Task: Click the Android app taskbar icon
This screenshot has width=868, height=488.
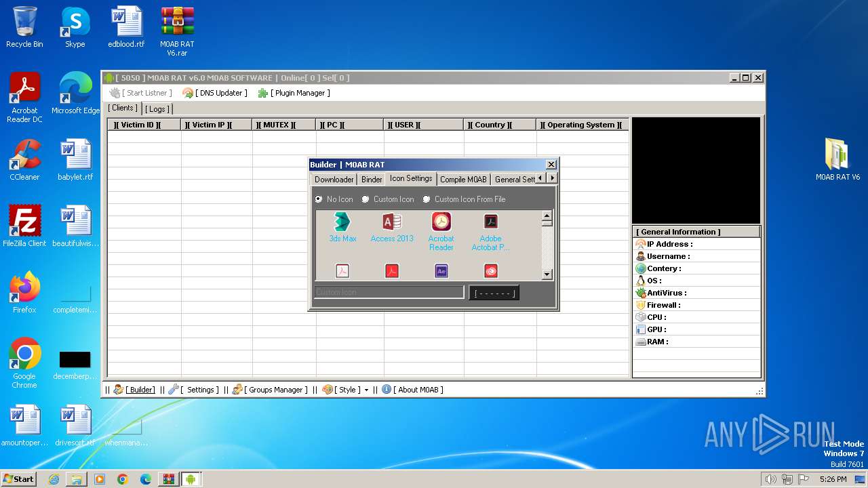Action: pyautogui.click(x=191, y=479)
